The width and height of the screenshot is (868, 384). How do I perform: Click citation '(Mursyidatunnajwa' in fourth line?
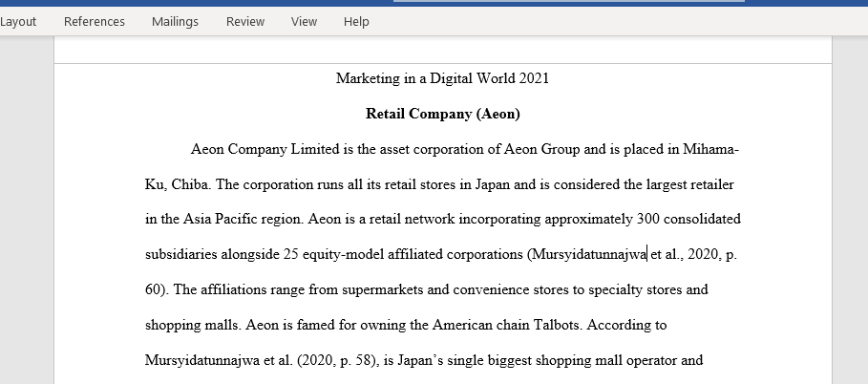point(586,255)
